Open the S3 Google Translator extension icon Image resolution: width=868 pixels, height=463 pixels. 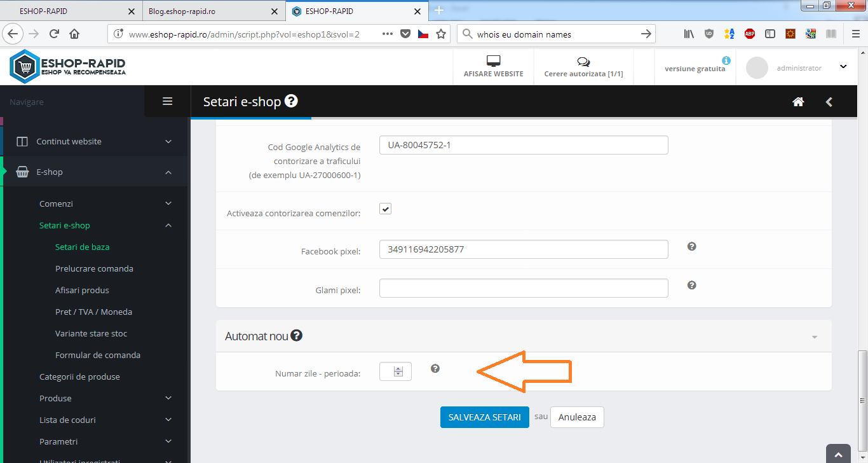(811, 34)
